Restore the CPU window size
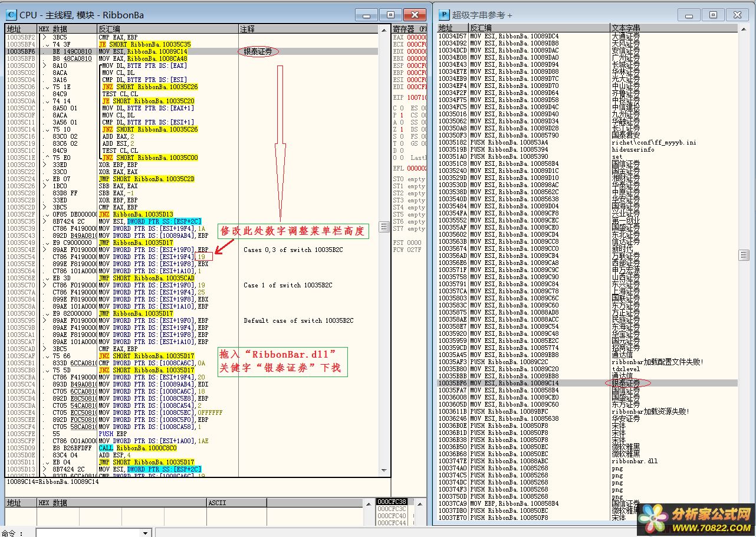This screenshot has width=756, height=537. 390,15
